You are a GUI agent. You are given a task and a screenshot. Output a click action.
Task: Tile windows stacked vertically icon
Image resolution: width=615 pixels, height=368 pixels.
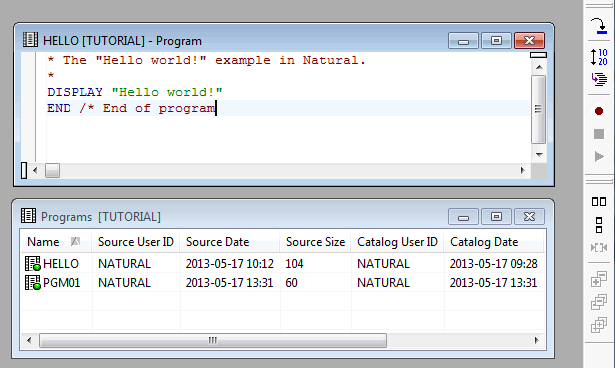(599, 225)
